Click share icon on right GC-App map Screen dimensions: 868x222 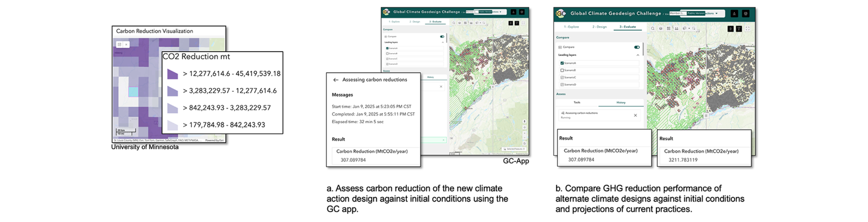(731, 29)
